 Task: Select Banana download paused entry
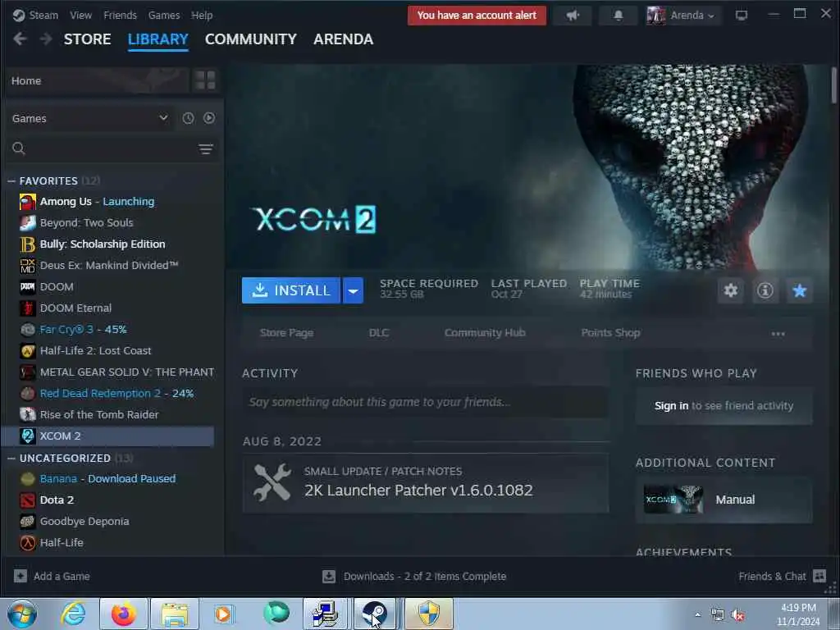[107, 479]
